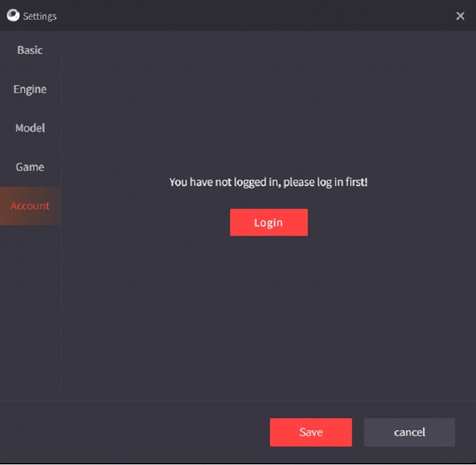Switch to the Basic tab
The image size is (476, 465).
[30, 50]
